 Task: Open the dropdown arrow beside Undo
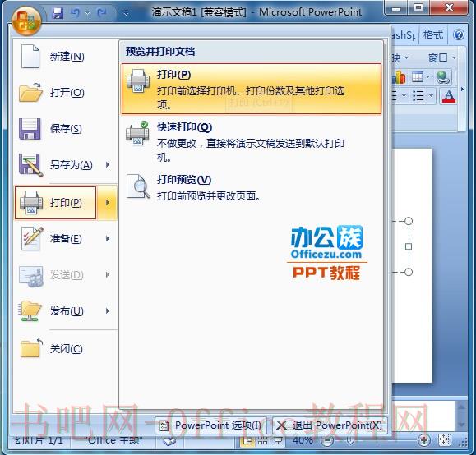point(88,13)
